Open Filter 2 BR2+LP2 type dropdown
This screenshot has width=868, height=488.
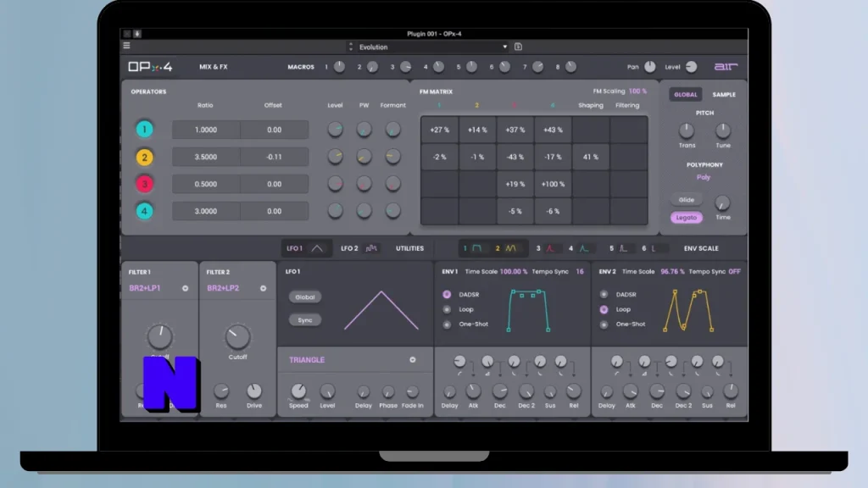237,288
